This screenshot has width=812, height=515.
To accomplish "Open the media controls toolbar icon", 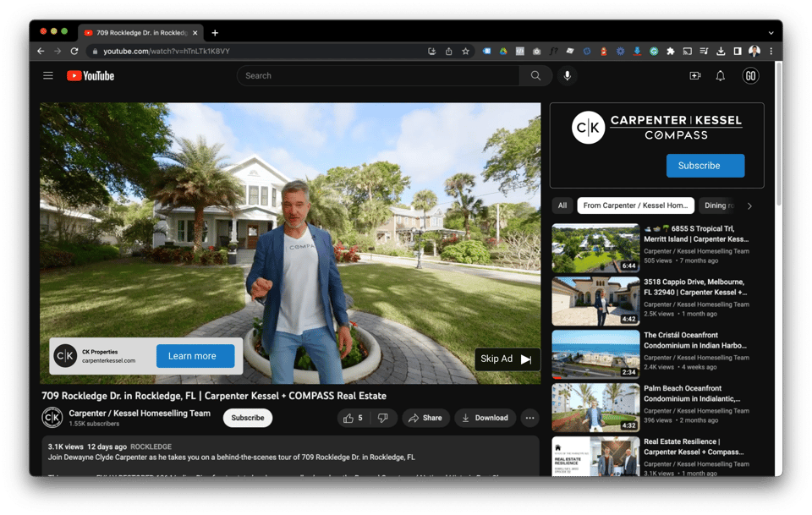I will coord(704,51).
